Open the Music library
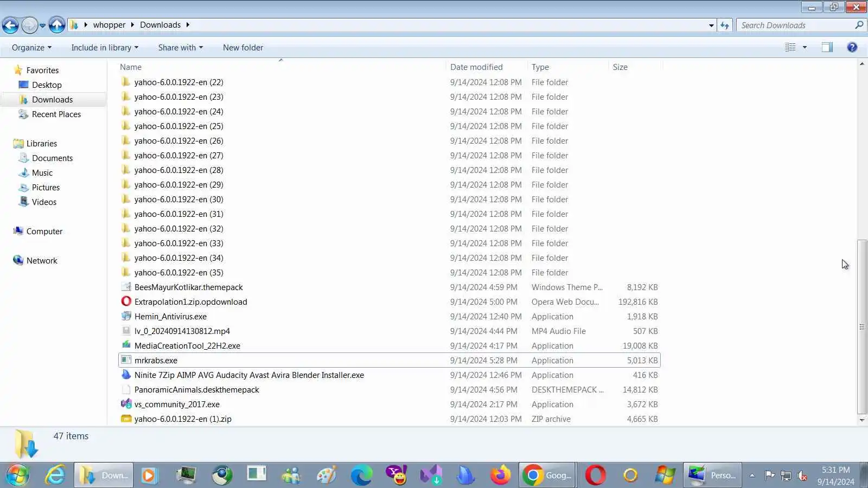Screen dimensions: 868x488 tap(42, 172)
